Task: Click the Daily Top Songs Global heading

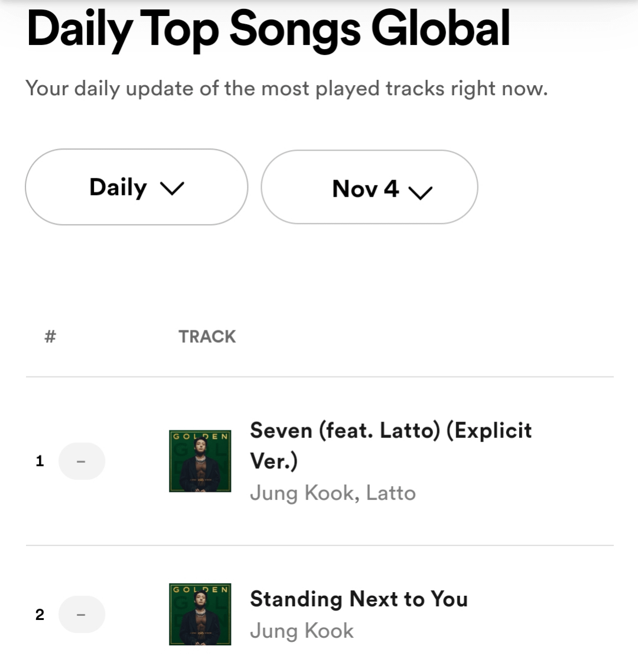Action: (x=268, y=28)
